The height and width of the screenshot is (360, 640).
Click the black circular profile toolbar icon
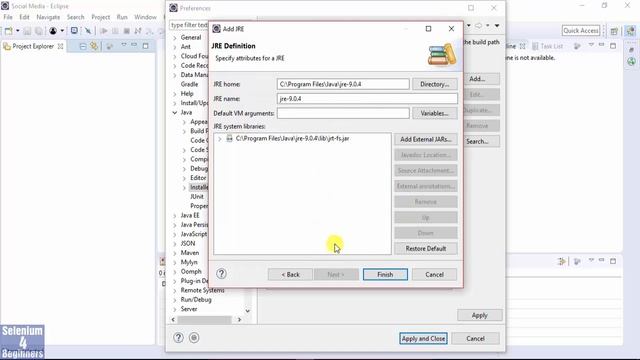click(x=53, y=31)
